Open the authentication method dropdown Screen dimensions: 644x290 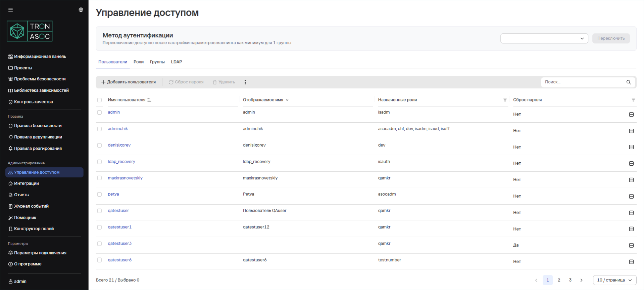click(x=544, y=39)
